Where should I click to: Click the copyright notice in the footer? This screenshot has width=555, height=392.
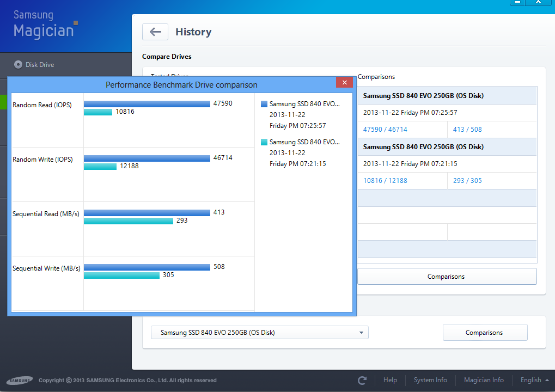tap(127, 381)
